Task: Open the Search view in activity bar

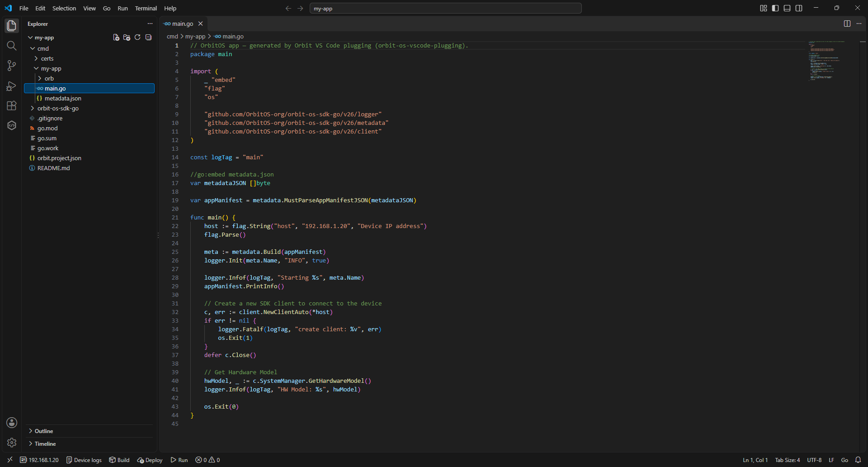Action: tap(12, 46)
